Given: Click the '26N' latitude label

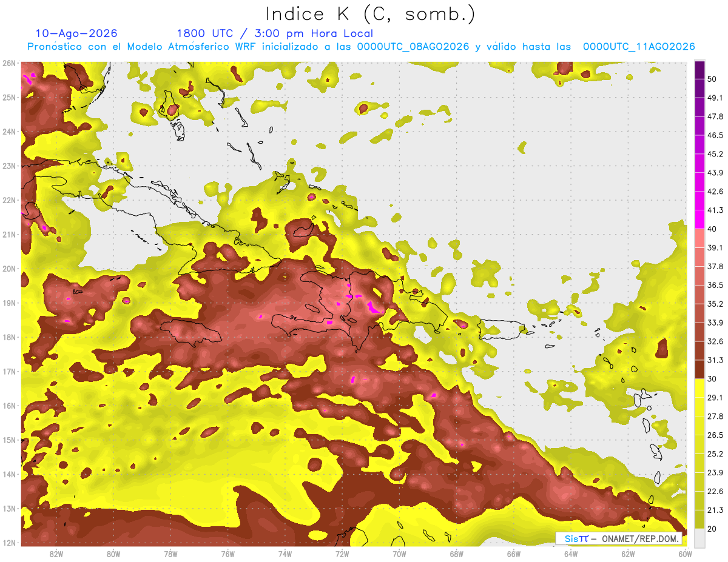Looking at the screenshot, I should point(9,63).
